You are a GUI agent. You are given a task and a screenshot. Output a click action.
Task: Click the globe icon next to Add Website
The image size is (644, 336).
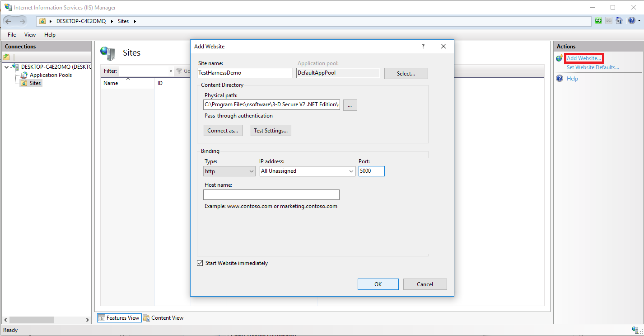(x=560, y=58)
